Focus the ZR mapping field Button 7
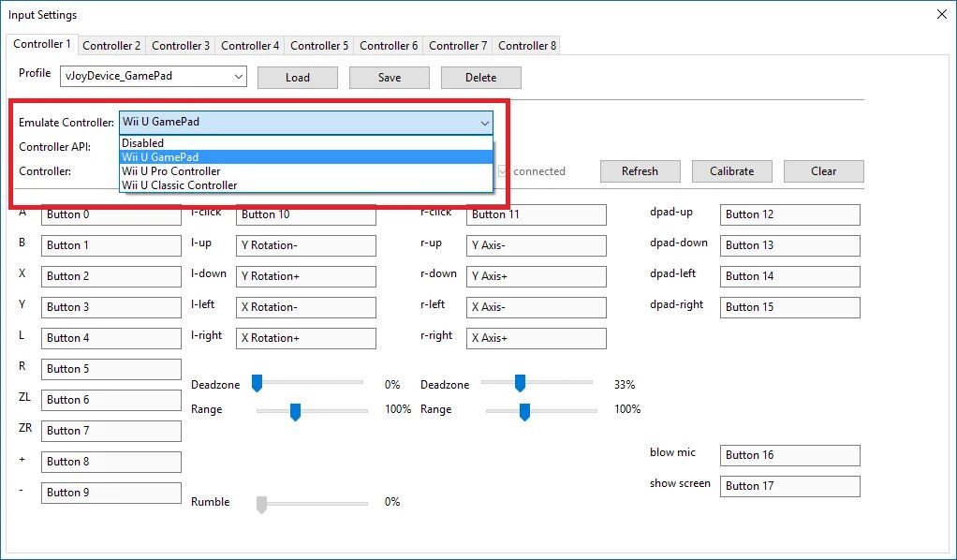This screenshot has height=560, width=957. click(x=111, y=431)
